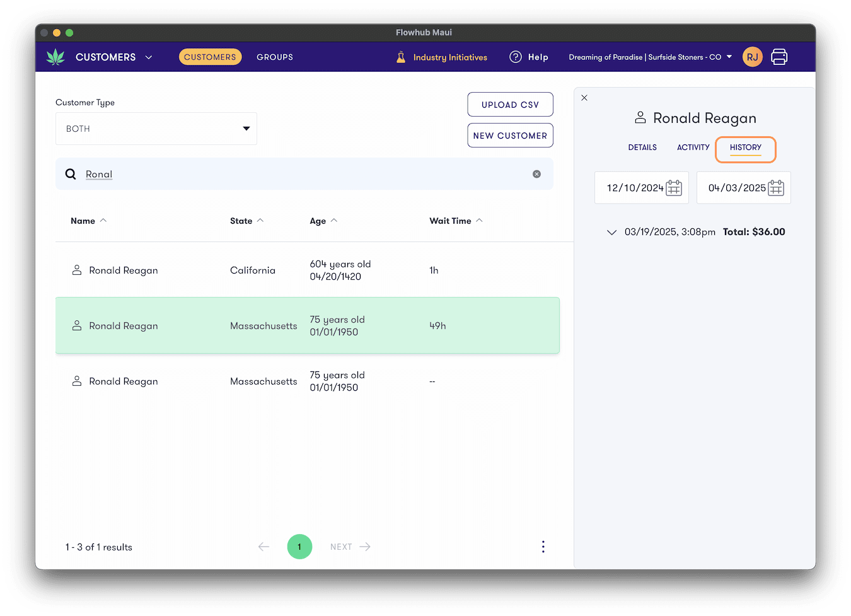Expand the CUSTOMERS module dropdown chevron
The height and width of the screenshot is (616, 851).
point(149,57)
